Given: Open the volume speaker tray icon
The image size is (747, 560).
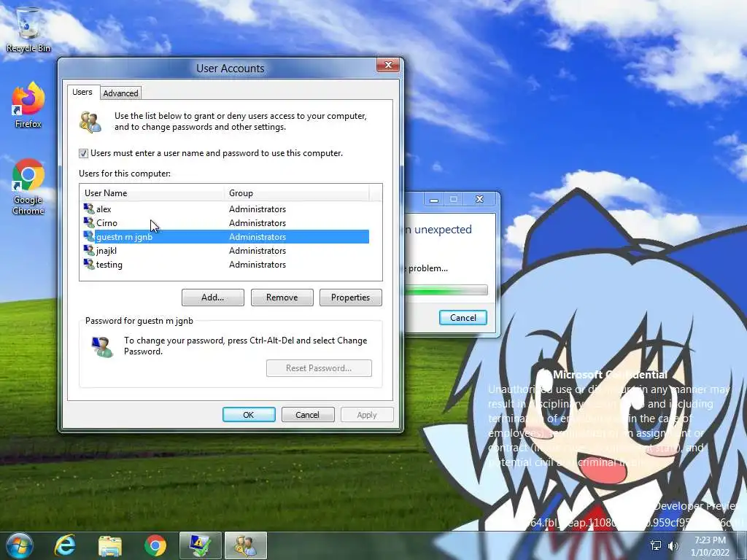Looking at the screenshot, I should click(x=673, y=545).
